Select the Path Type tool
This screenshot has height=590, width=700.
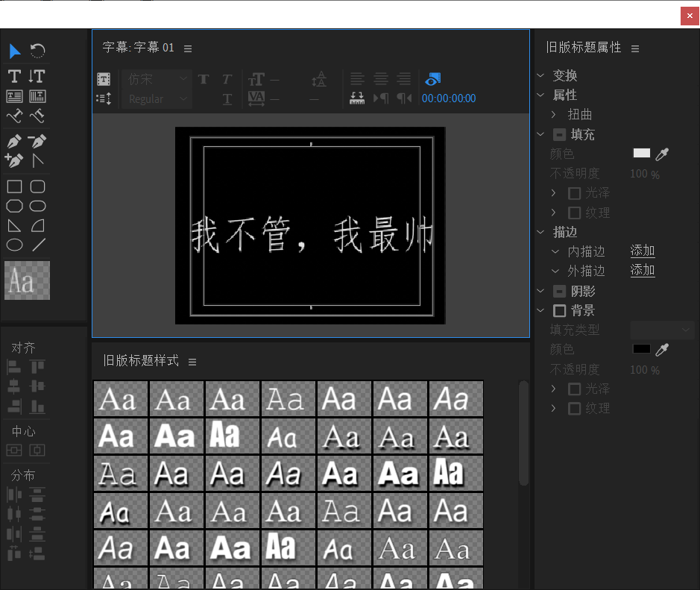pyautogui.click(x=14, y=116)
